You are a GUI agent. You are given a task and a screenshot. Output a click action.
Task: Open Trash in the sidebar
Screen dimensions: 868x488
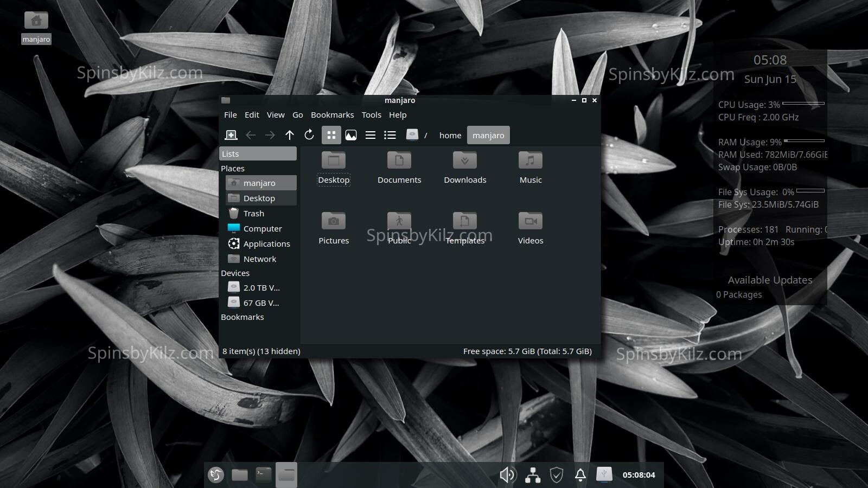261,213
